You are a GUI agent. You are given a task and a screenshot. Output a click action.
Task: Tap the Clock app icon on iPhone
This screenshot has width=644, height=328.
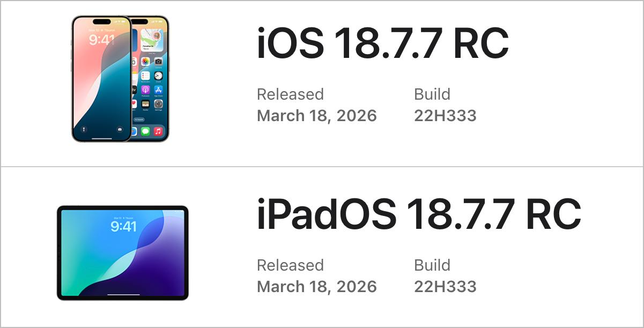(158, 76)
